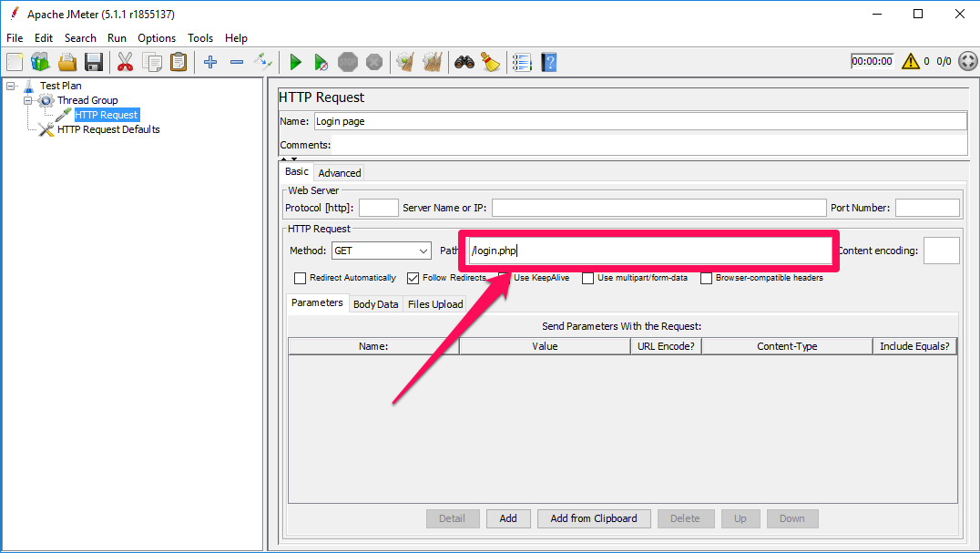Click the yellow warning log icon
Image resolution: width=980 pixels, height=553 pixels.
(x=911, y=61)
